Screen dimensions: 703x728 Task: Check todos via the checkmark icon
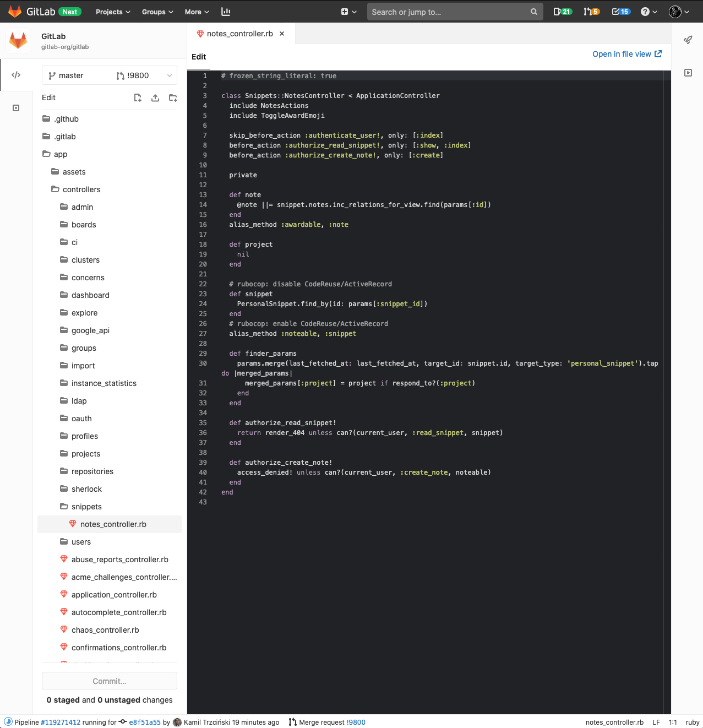point(621,11)
